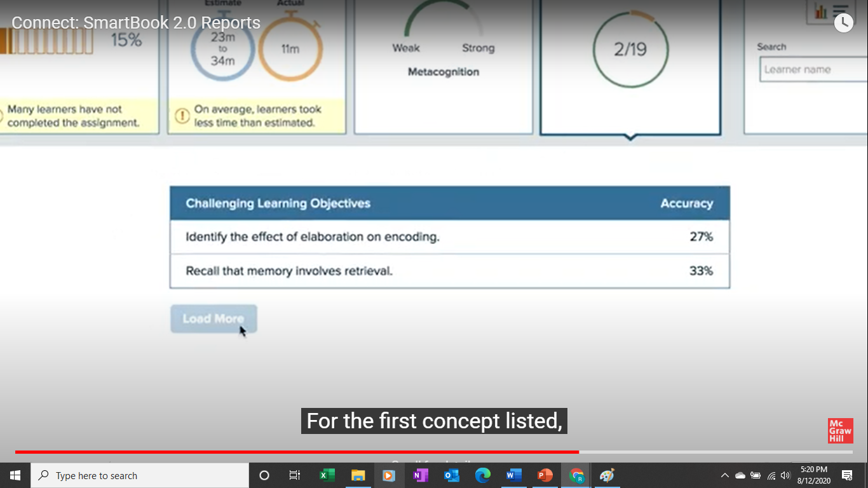Show hidden system tray icons
The width and height of the screenshot is (868, 488).
(x=724, y=475)
